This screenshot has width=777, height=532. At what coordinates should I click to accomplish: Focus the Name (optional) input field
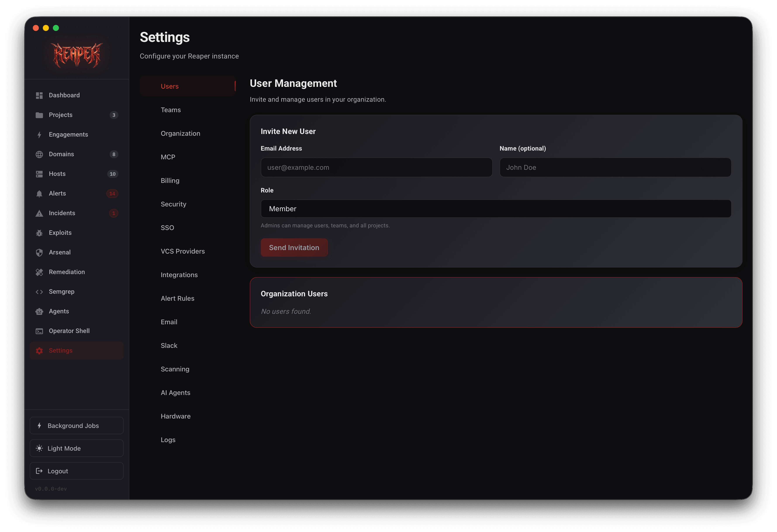[x=615, y=167]
